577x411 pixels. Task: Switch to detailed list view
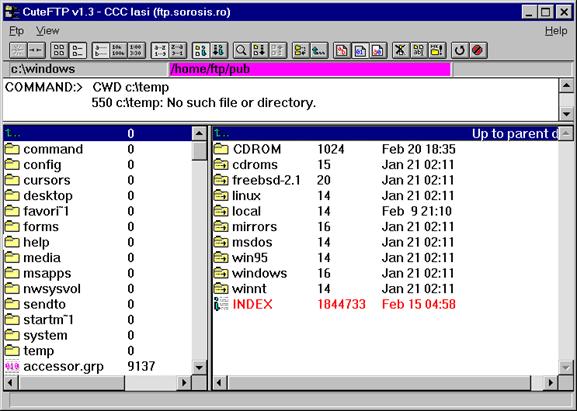click(78, 50)
